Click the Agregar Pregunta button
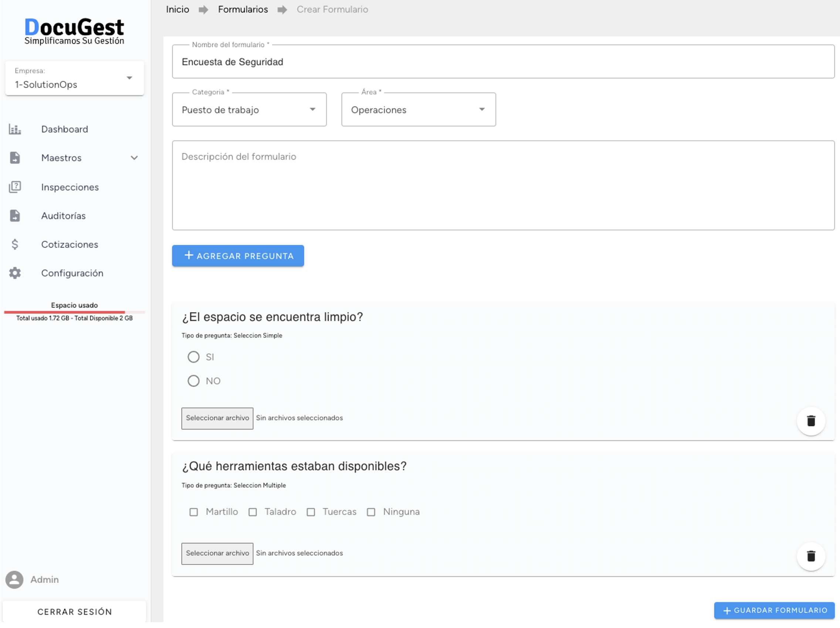The width and height of the screenshot is (840, 628). tap(238, 256)
